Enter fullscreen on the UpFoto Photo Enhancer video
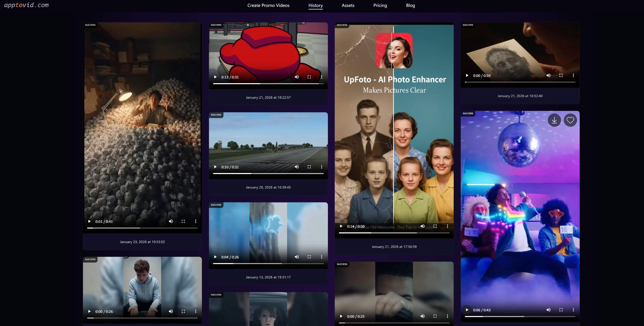644x326 pixels. pyautogui.click(x=435, y=226)
